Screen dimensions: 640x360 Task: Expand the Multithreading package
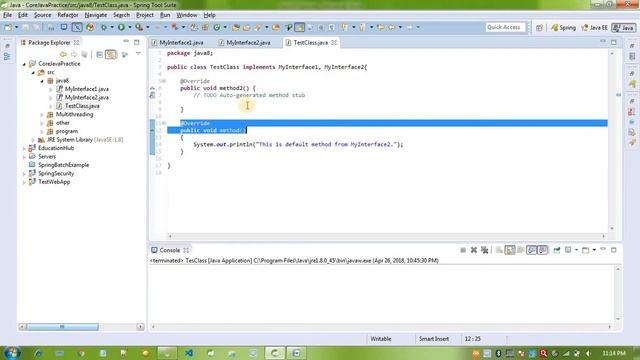tap(42, 115)
